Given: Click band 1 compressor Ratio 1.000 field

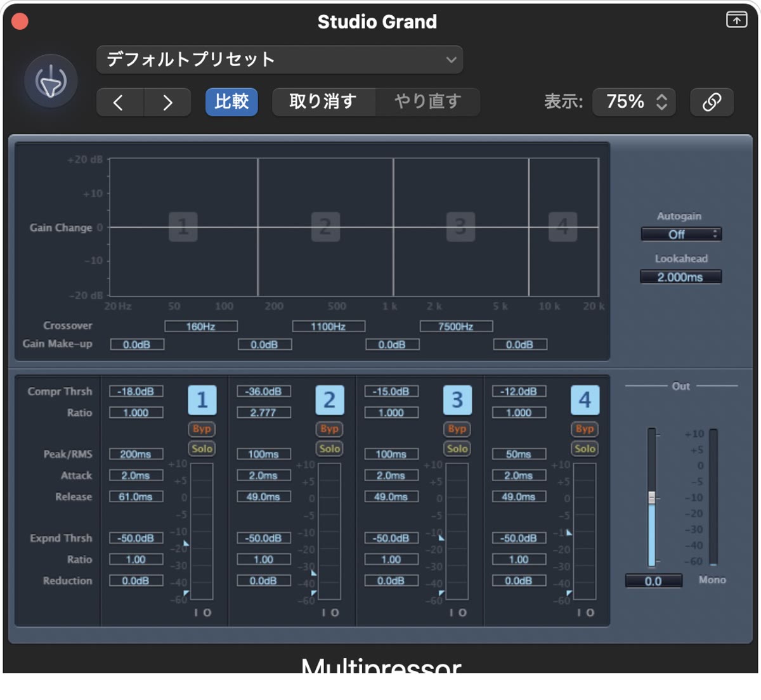Looking at the screenshot, I should pos(136,412).
